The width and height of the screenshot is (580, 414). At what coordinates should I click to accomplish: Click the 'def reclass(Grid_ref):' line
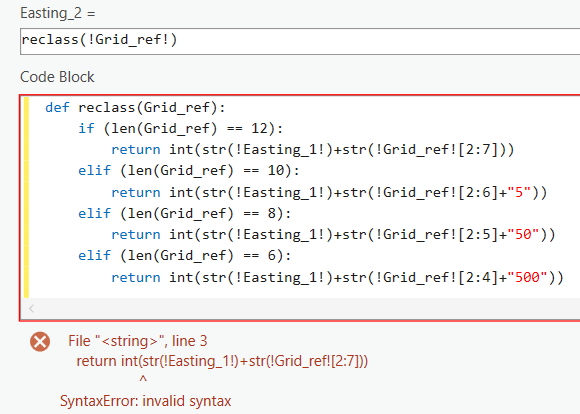135,107
